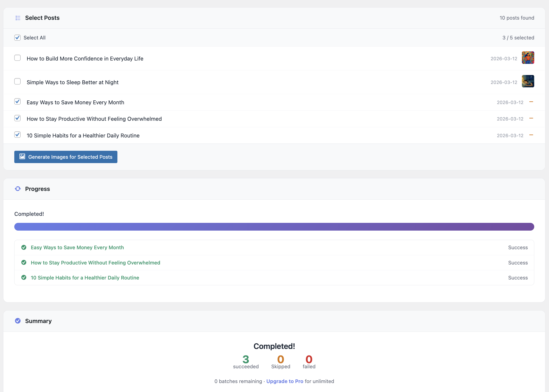The width and height of the screenshot is (549, 392).
Task: Click the refresh icon next to Progress
Action: coord(18,189)
